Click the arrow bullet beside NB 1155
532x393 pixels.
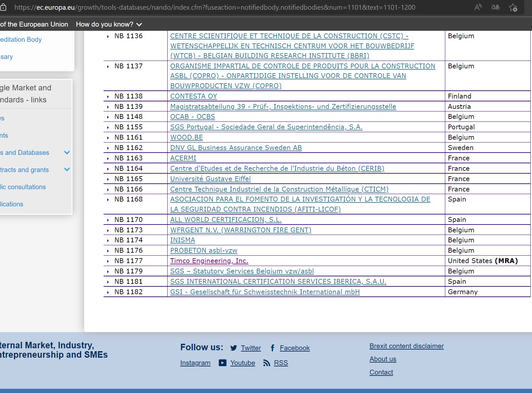(108, 127)
